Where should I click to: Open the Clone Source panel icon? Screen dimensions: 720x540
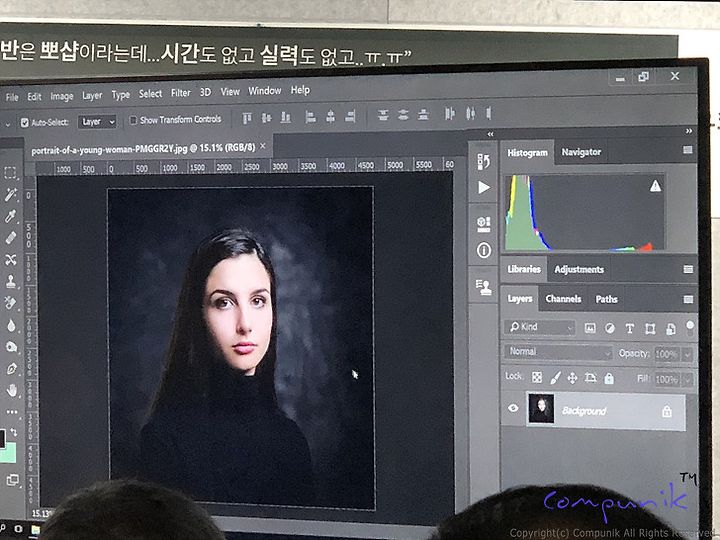pyautogui.click(x=484, y=287)
